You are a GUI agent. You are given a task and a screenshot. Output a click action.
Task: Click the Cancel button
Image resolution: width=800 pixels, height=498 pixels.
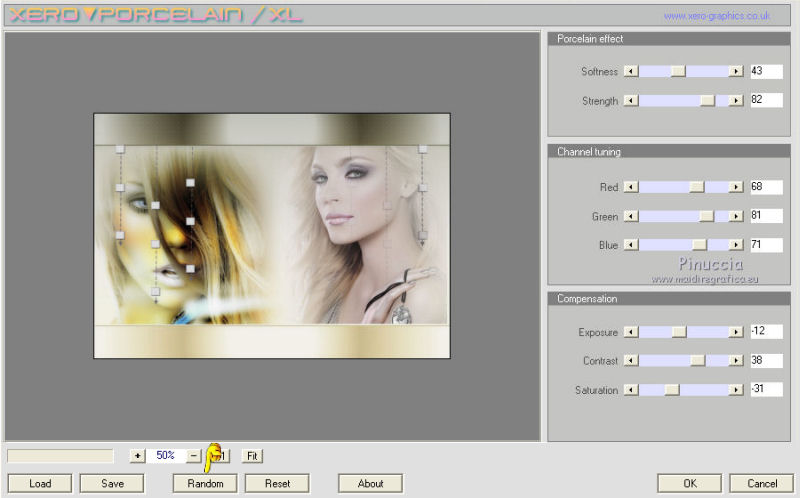(762, 483)
